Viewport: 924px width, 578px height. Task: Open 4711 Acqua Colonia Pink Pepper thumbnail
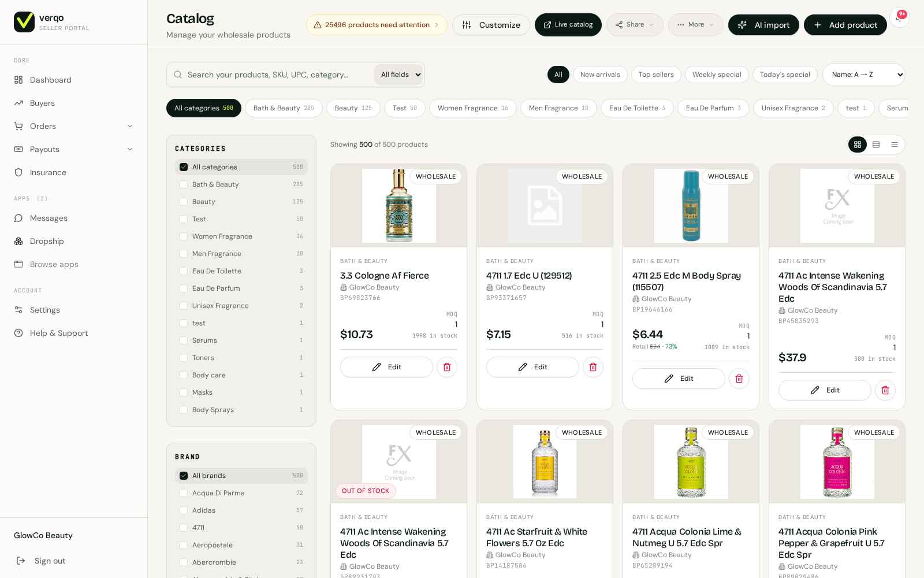point(837,462)
